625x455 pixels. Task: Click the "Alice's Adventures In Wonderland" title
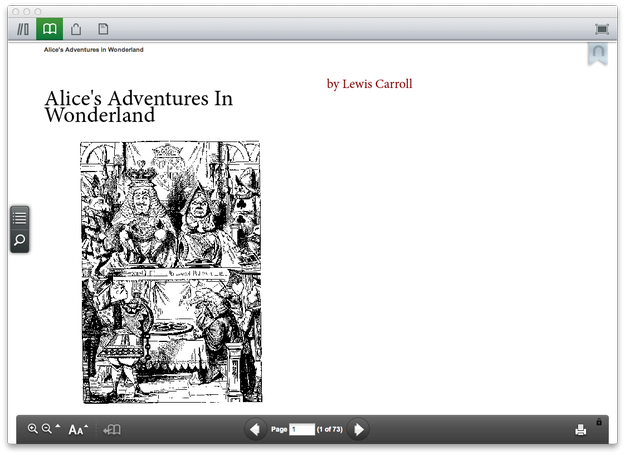(x=139, y=107)
